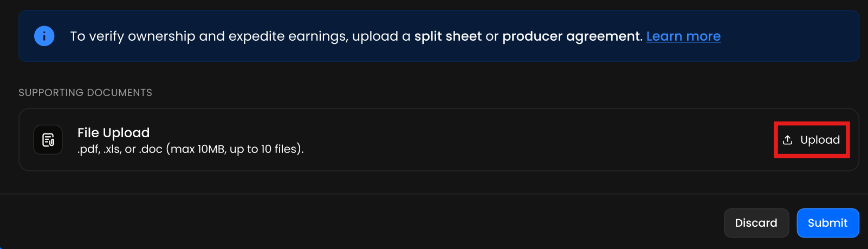Viewport: 868px width, 249px height.
Task: Discard the current changes
Action: (756, 223)
